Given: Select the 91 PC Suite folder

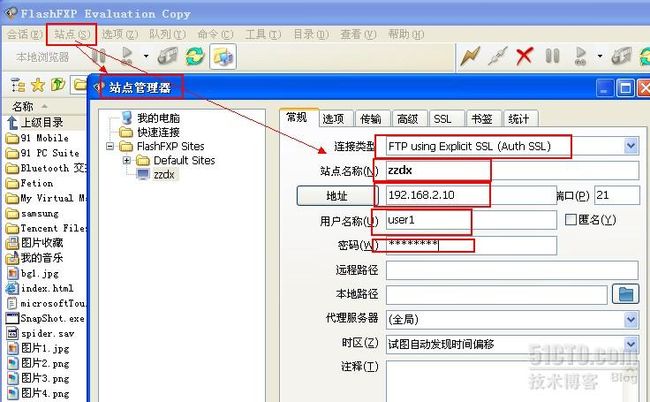Looking at the screenshot, I should pyautogui.click(x=50, y=153).
